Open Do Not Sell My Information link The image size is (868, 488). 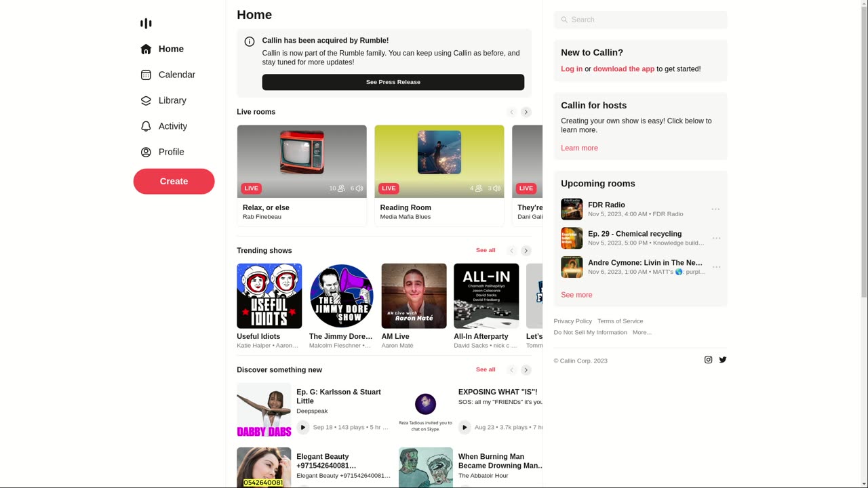(x=590, y=333)
